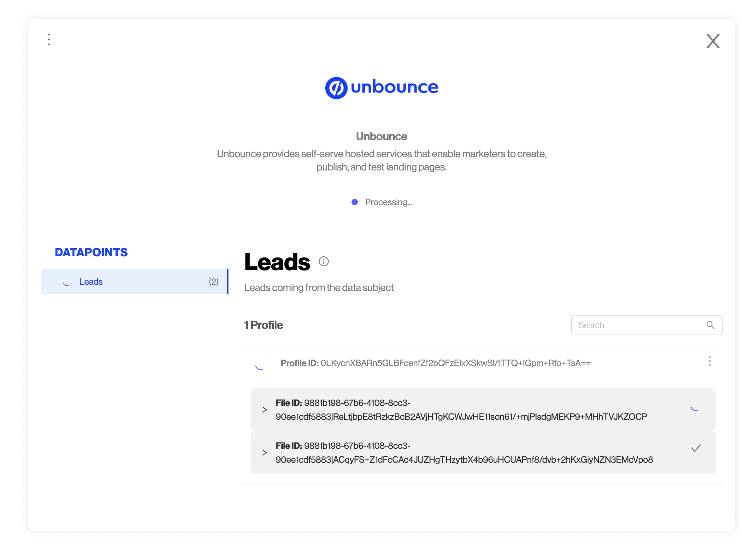Click the Unbounce logo
The image size is (756, 546).
[x=381, y=88]
